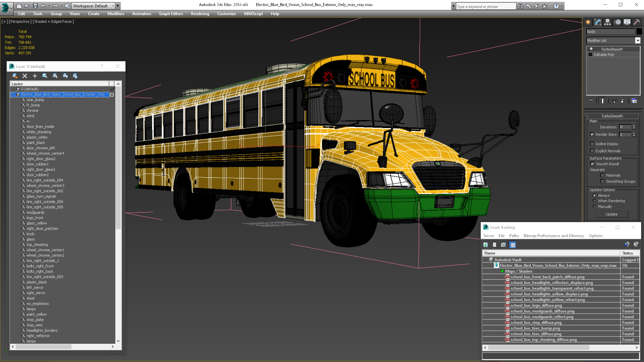Open the Motion command panel tab

pyautogui.click(x=617, y=22)
